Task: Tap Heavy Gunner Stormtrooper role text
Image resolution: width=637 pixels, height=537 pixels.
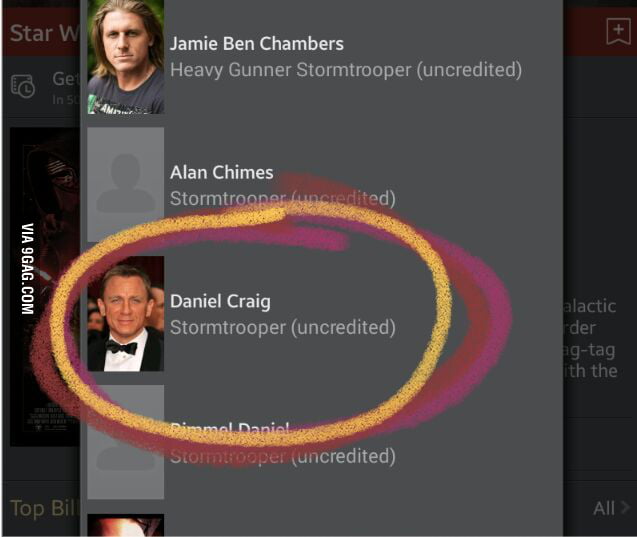Action: (346, 69)
